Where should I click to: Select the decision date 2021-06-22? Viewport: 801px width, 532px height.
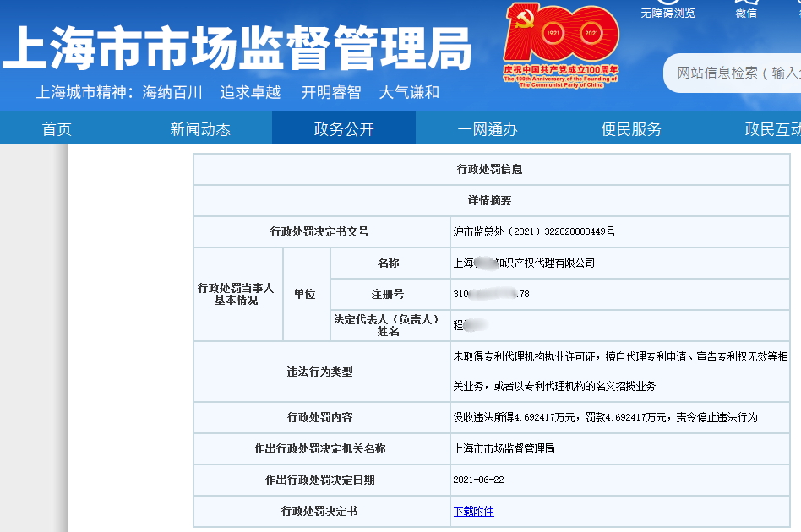point(478,480)
